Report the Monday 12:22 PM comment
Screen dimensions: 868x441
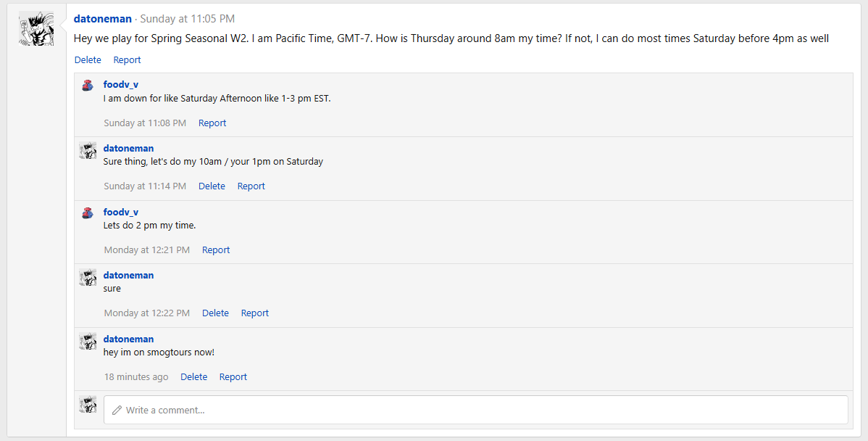click(x=254, y=313)
